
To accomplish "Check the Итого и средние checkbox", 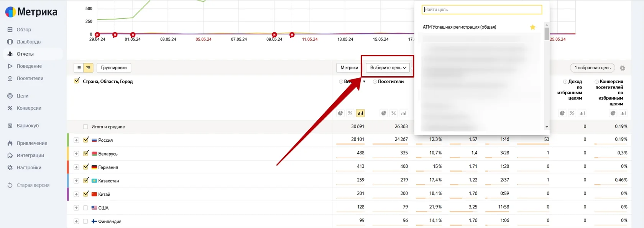I will point(85,127).
